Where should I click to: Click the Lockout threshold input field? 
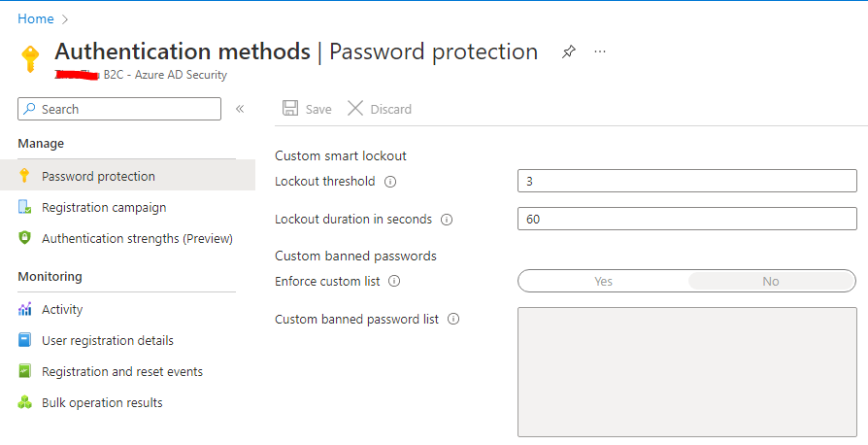686,182
